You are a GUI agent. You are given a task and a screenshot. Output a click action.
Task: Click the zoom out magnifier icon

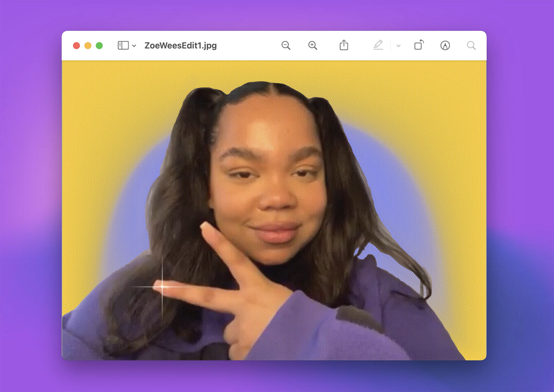coord(286,46)
